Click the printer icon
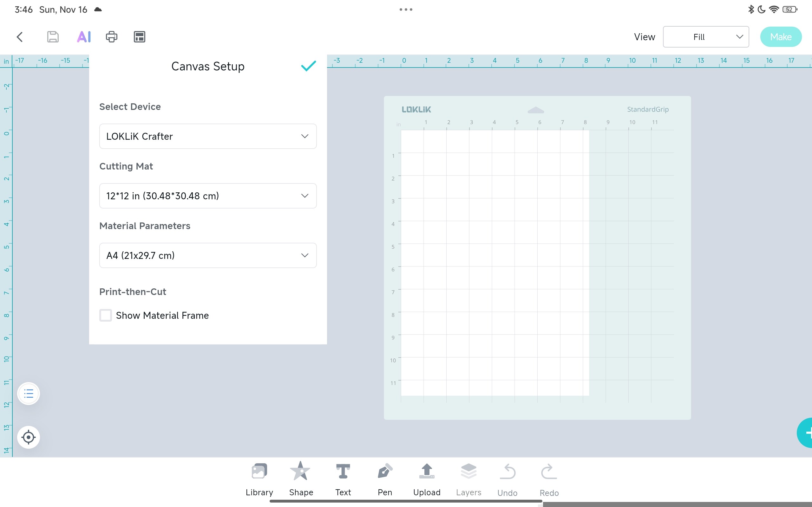The image size is (812, 507). (x=111, y=37)
